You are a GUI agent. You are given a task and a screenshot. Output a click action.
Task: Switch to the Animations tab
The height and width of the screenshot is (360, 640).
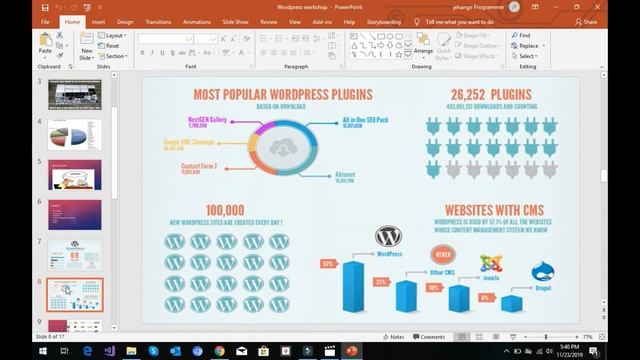197,22
